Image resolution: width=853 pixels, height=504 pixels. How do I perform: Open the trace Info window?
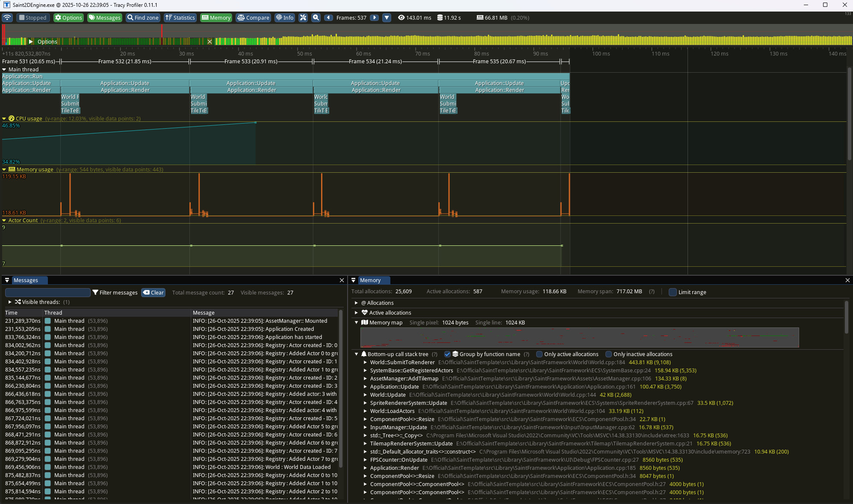(284, 18)
